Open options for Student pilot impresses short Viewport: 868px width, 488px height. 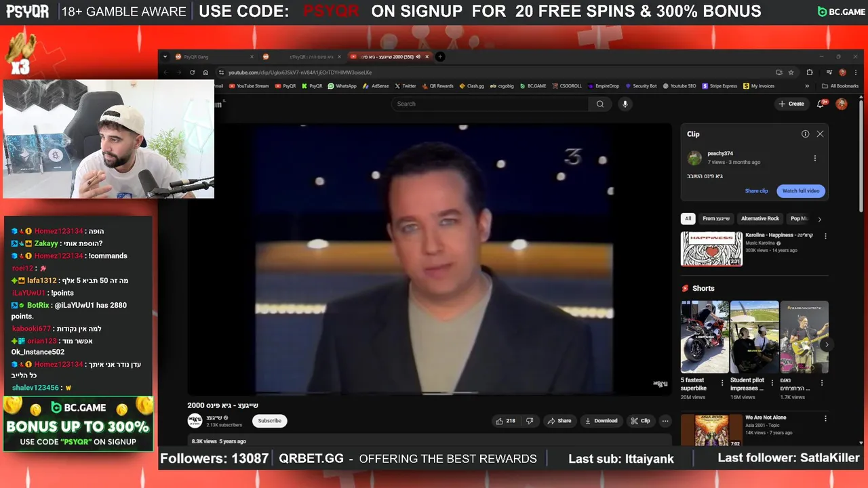[772, 383]
